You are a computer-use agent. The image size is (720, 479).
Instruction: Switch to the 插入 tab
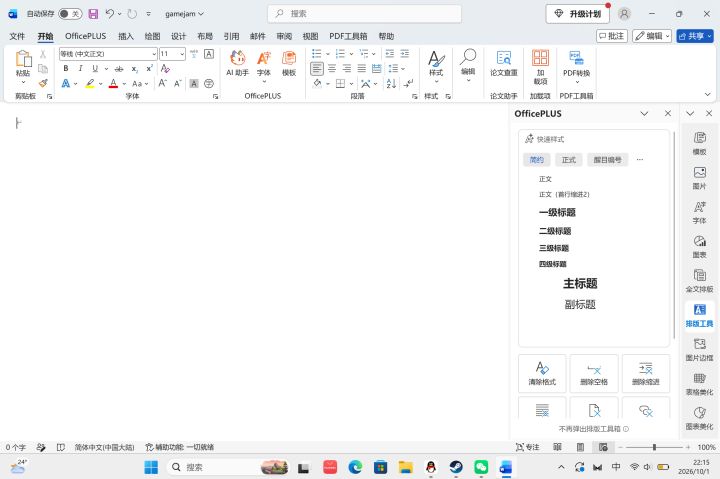click(125, 36)
